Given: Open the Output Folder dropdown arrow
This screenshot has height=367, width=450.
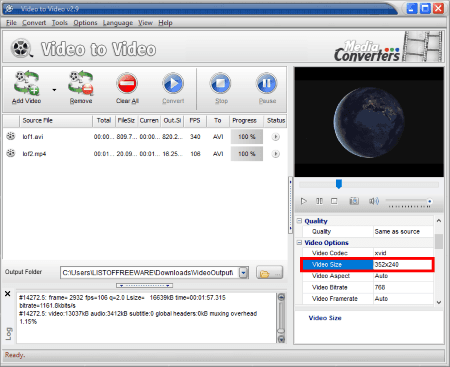Looking at the screenshot, I should click(x=244, y=273).
